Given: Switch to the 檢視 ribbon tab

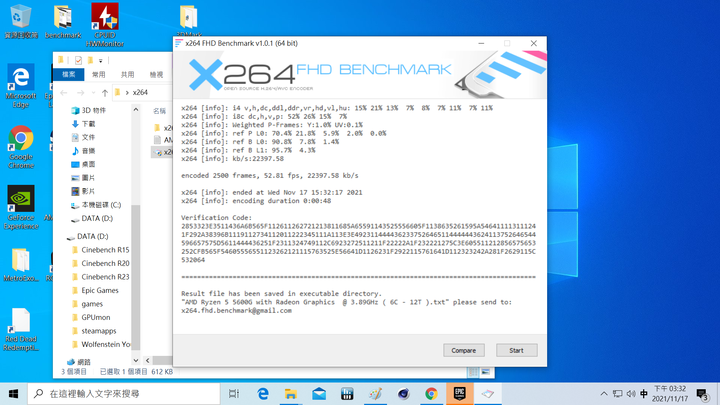Looking at the screenshot, I should pos(156,74).
